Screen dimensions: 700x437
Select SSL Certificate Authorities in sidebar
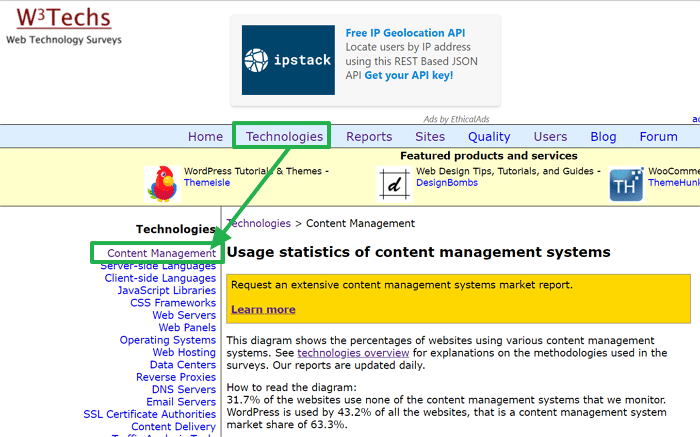click(x=150, y=414)
